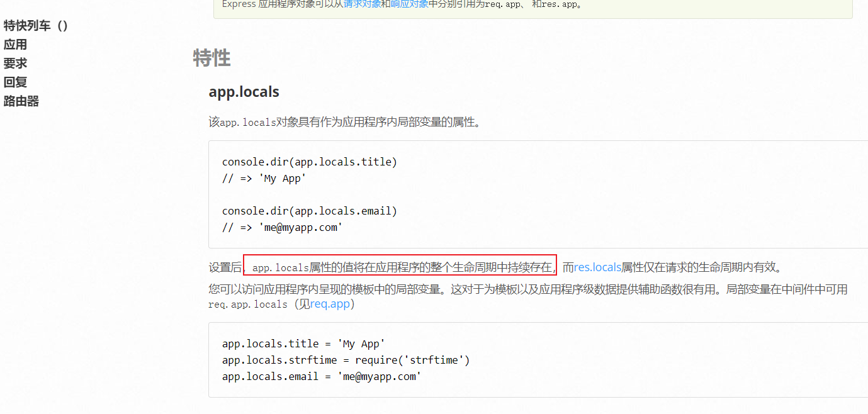Click the req.app.locals inline code text
The height and width of the screenshot is (414, 868).
click(248, 305)
